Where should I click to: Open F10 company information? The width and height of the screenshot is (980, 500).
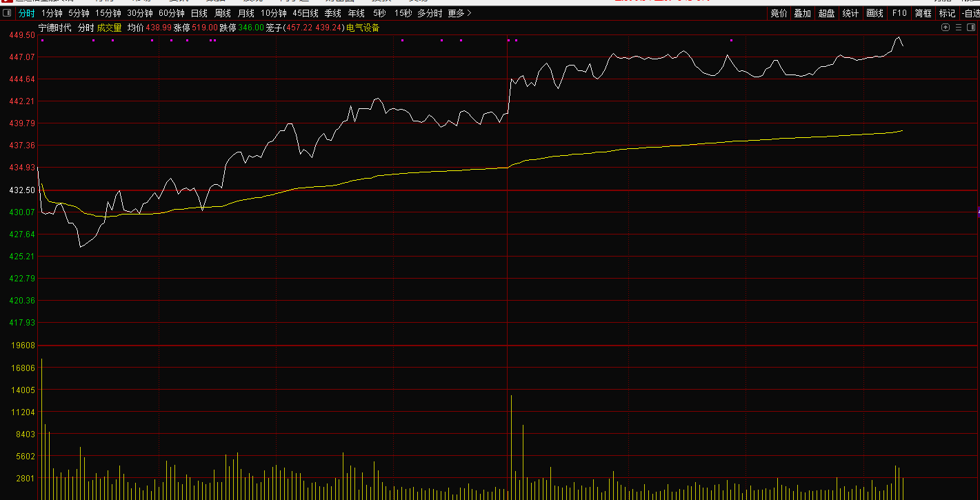(899, 13)
